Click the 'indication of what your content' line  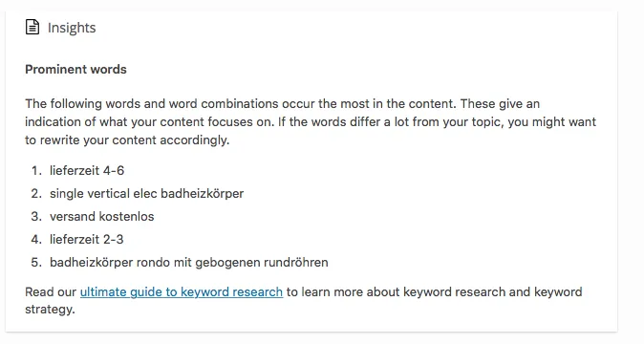[311, 122]
